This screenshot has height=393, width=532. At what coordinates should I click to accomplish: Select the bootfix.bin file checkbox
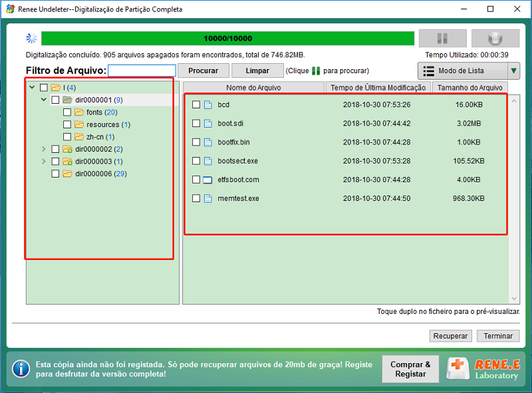point(196,142)
